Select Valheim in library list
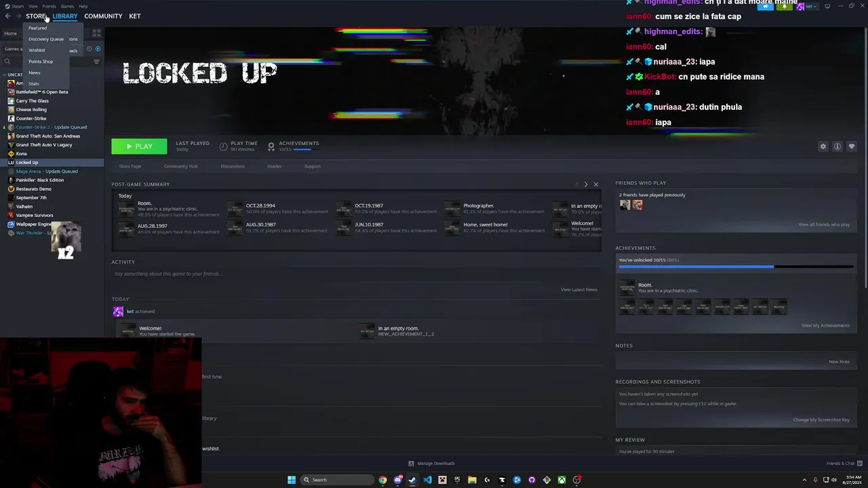 (x=24, y=207)
